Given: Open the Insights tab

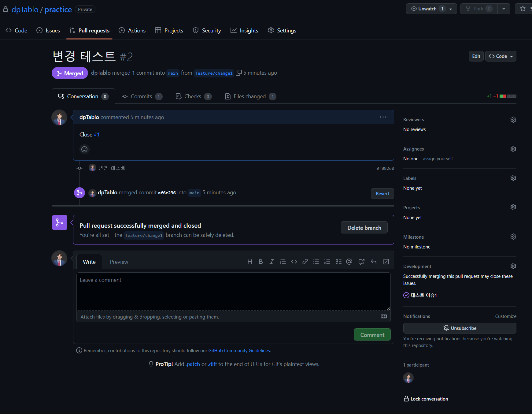Looking at the screenshot, I should pos(244,31).
